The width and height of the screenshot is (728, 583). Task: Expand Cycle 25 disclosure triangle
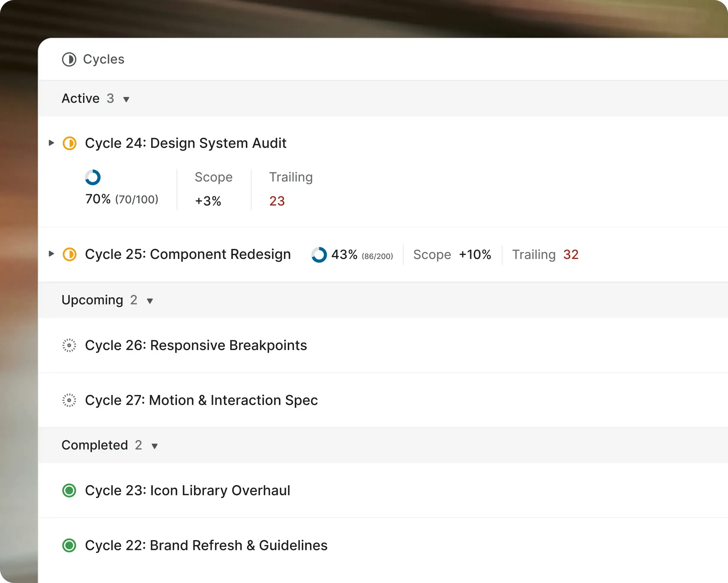click(x=51, y=253)
